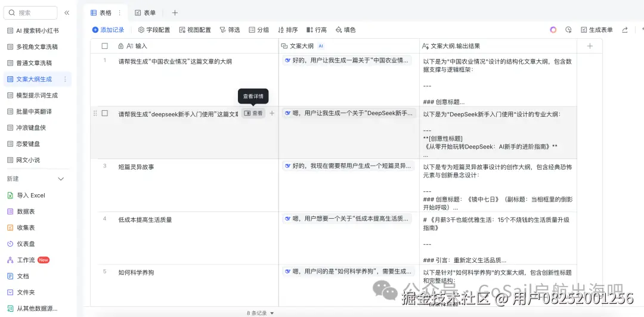Click the plus icon beside 查看 button
The image size is (644, 317).
coord(272,113)
